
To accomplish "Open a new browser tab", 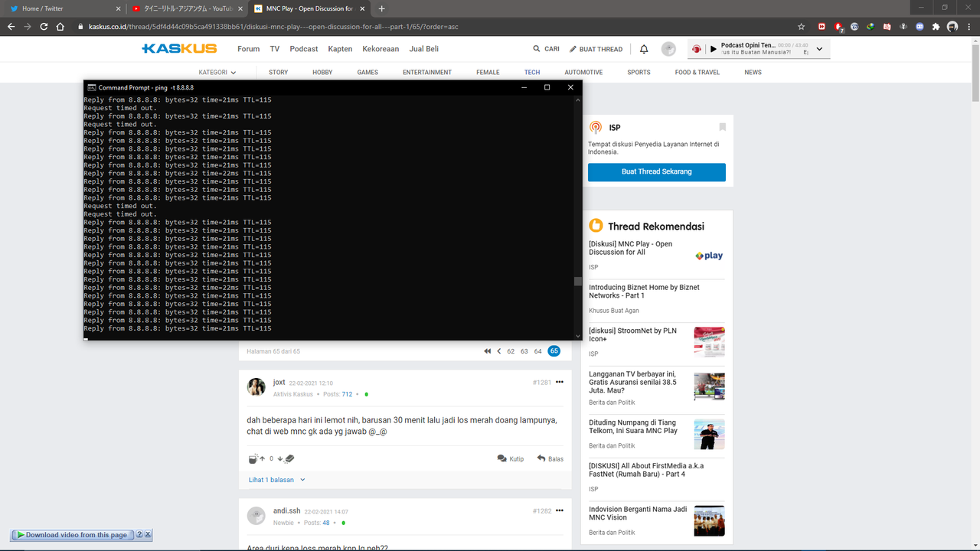I will (382, 8).
